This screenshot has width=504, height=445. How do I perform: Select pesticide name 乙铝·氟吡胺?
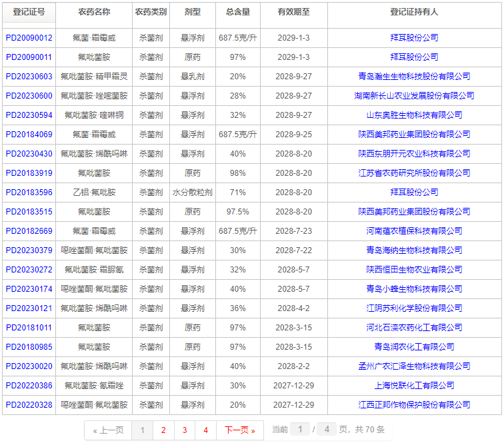coord(94,193)
